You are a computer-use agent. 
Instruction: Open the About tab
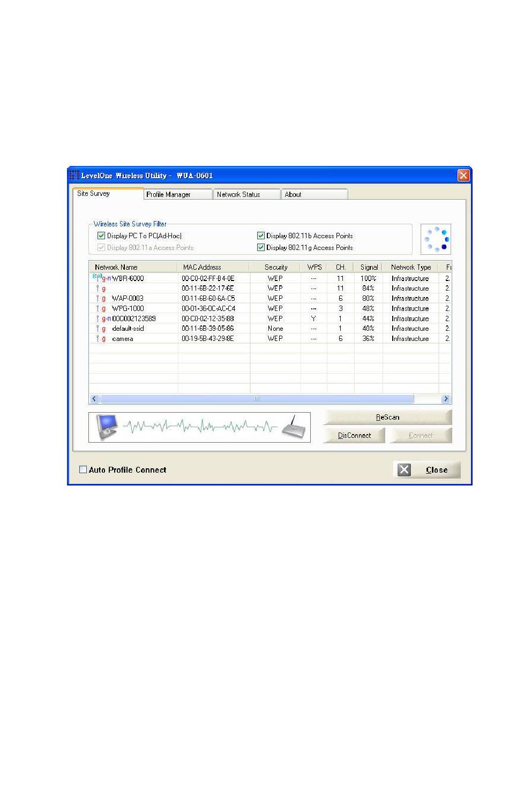[x=315, y=194]
